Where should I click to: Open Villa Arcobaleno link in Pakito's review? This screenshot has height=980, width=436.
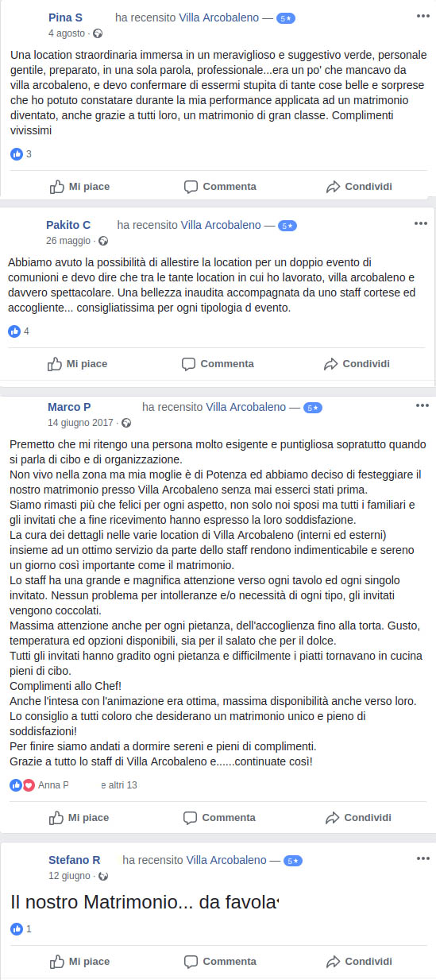221,225
